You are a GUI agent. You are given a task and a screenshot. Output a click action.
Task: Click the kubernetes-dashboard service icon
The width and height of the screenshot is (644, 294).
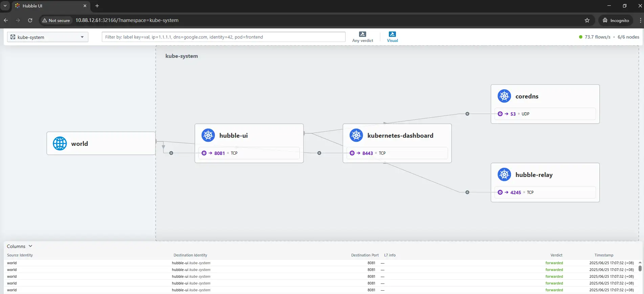coord(356,135)
